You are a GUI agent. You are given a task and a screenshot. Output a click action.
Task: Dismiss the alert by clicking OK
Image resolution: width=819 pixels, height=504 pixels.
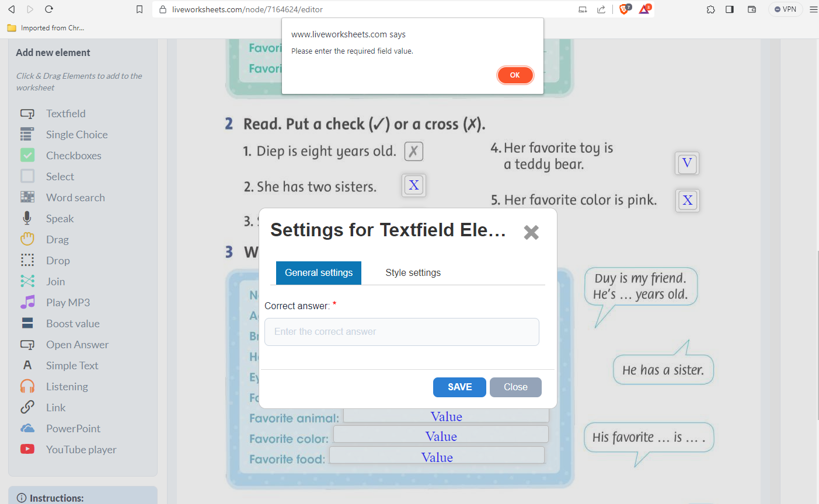click(515, 75)
